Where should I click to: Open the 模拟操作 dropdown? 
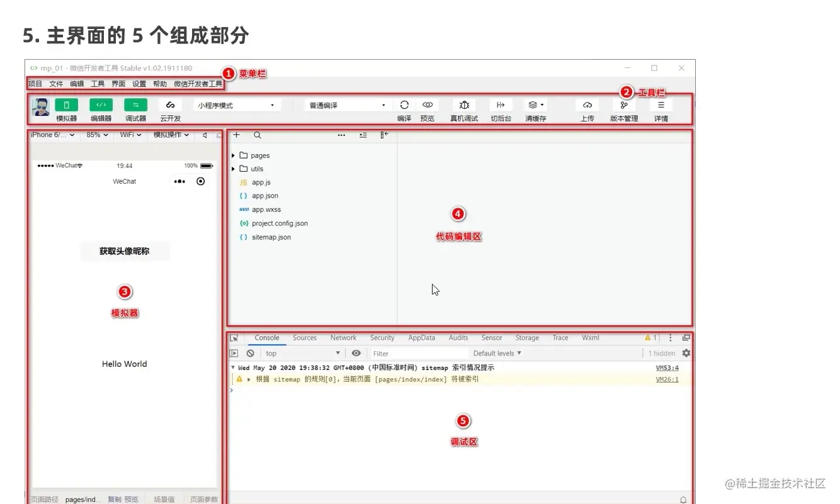coord(172,135)
